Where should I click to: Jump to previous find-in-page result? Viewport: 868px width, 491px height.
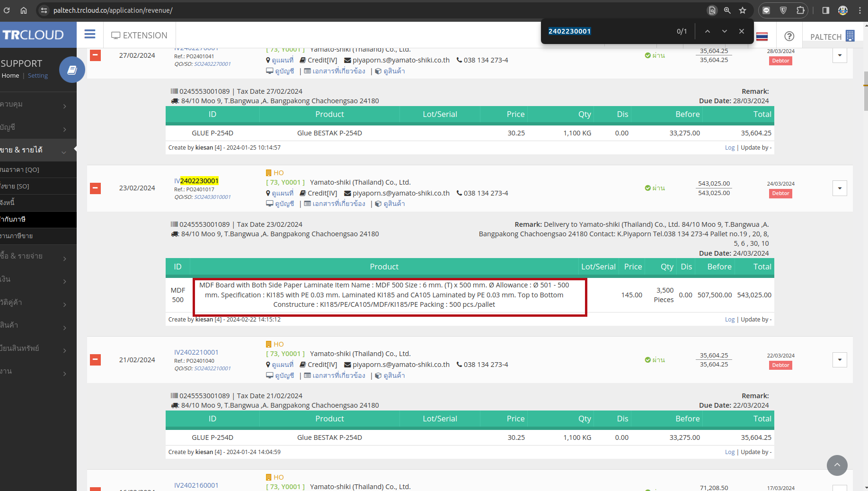pyautogui.click(x=708, y=31)
